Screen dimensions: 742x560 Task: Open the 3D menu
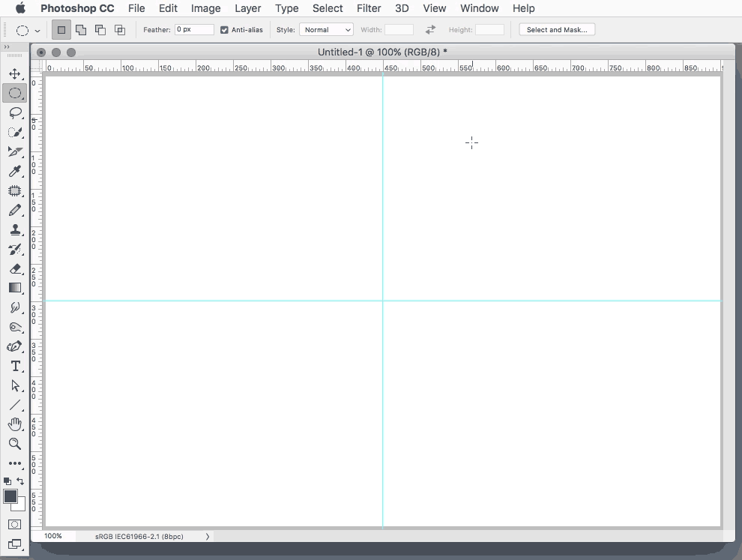click(402, 8)
